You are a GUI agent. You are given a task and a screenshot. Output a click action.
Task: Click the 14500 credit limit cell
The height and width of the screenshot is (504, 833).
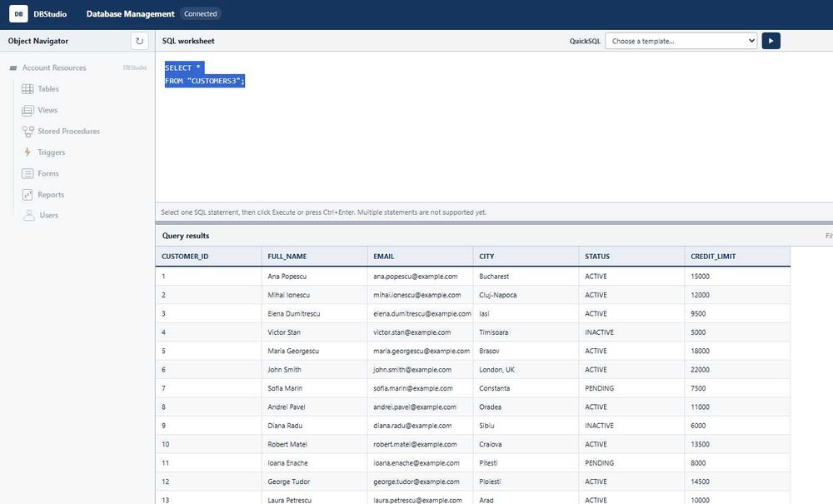tap(737, 482)
